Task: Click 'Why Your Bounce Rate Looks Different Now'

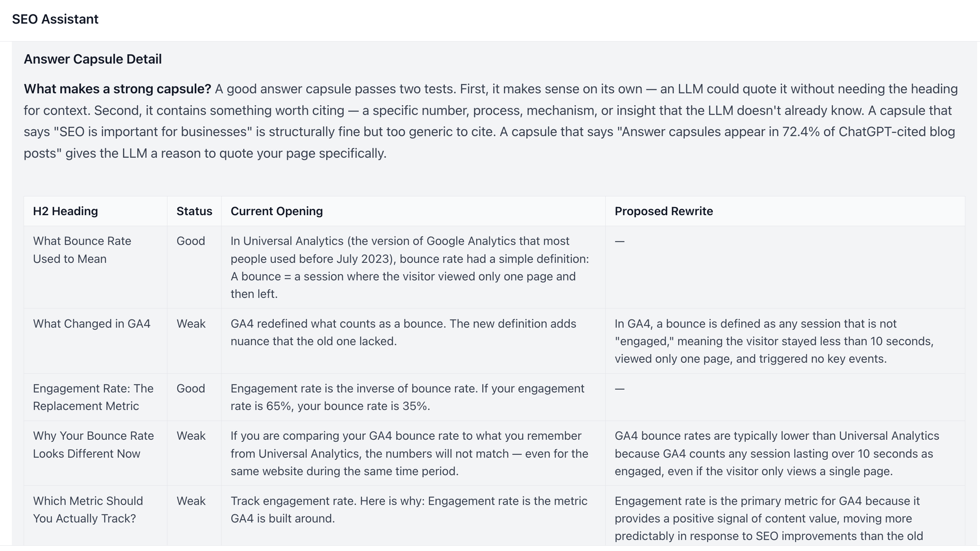Action: [93, 445]
